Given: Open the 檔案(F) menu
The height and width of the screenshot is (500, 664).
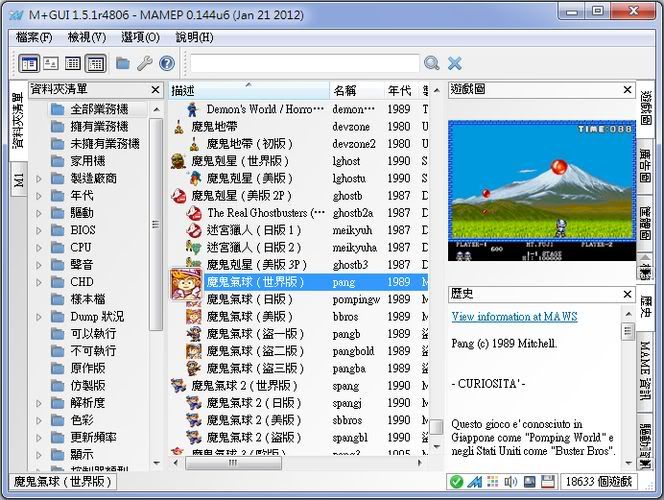Looking at the screenshot, I should pyautogui.click(x=34, y=37).
